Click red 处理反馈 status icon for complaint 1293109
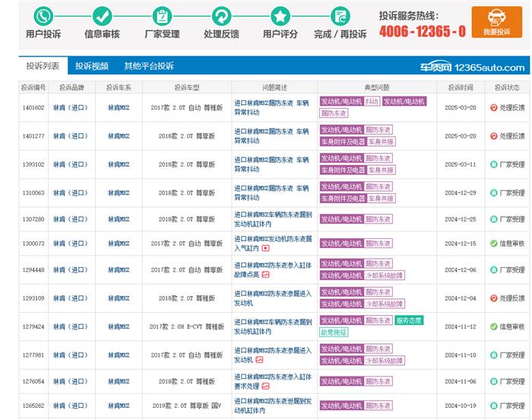The height and width of the screenshot is (420, 532). coord(494,298)
